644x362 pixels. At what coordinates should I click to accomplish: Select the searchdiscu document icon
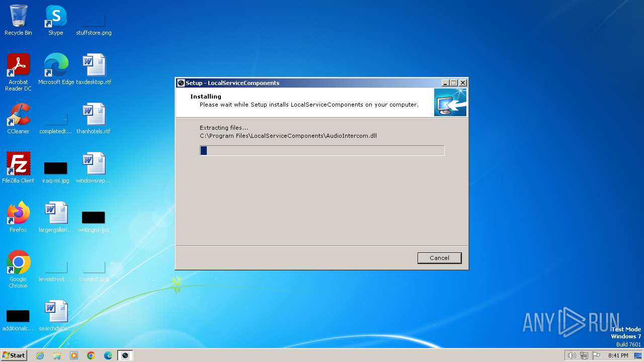pos(56,316)
